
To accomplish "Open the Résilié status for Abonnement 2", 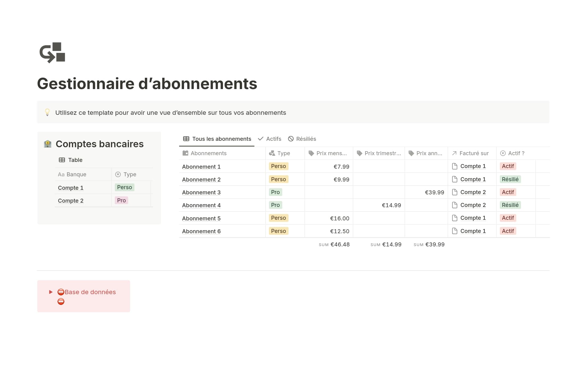I will [510, 179].
